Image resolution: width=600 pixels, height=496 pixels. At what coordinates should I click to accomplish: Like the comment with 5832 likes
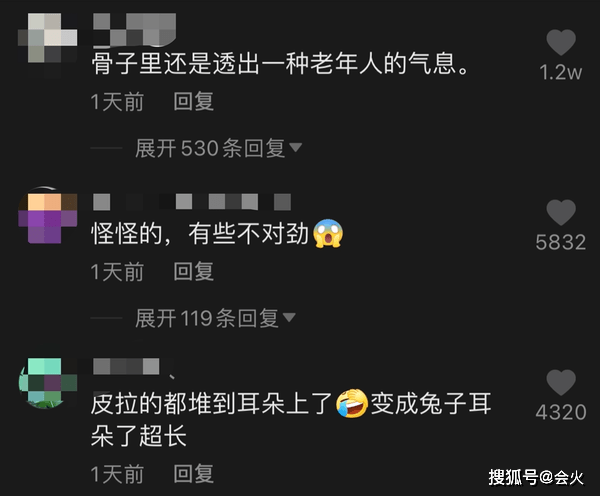pyautogui.click(x=561, y=212)
